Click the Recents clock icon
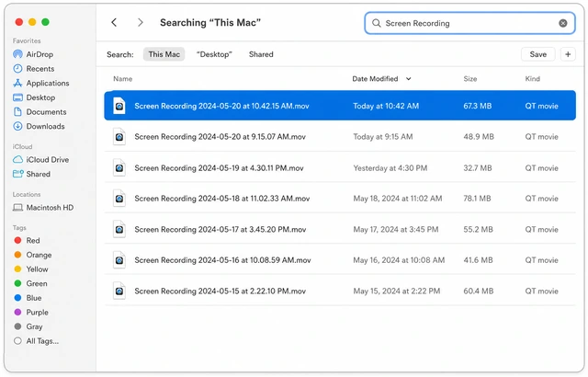The image size is (588, 377). pos(17,69)
